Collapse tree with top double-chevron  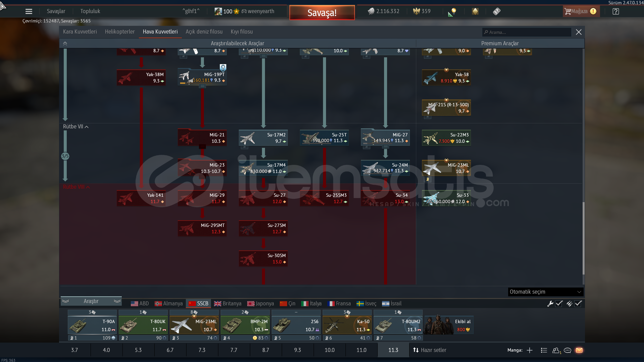click(65, 44)
